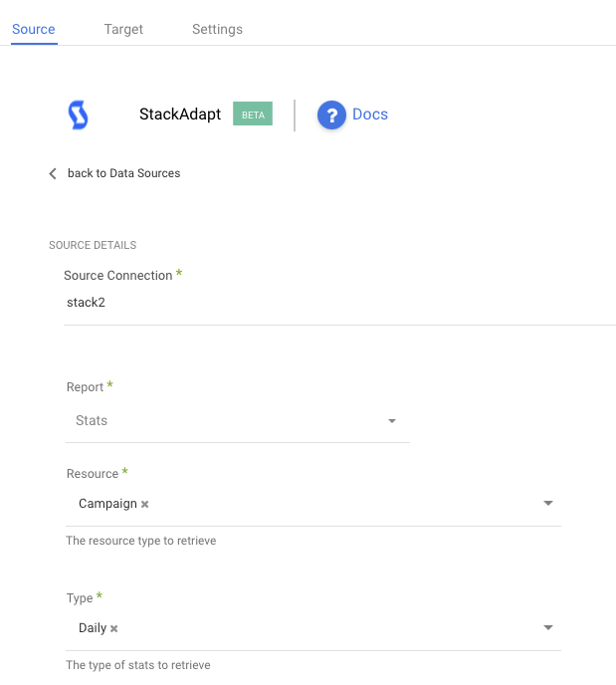The height and width of the screenshot is (685, 616).
Task: Click the Daily tag in Type field
Action: [93, 628]
